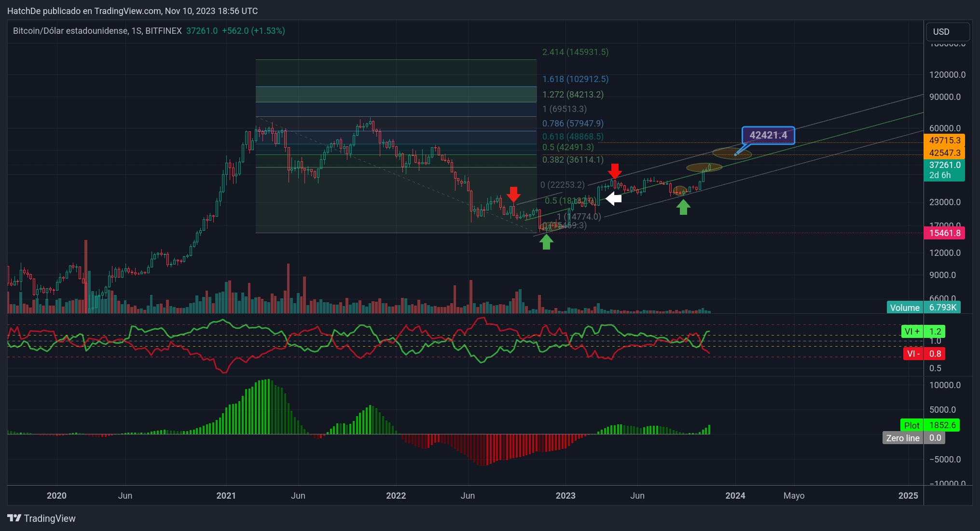Click the Mayo label on time axis
Viewport: 980px width, 531px height.
[x=794, y=495]
